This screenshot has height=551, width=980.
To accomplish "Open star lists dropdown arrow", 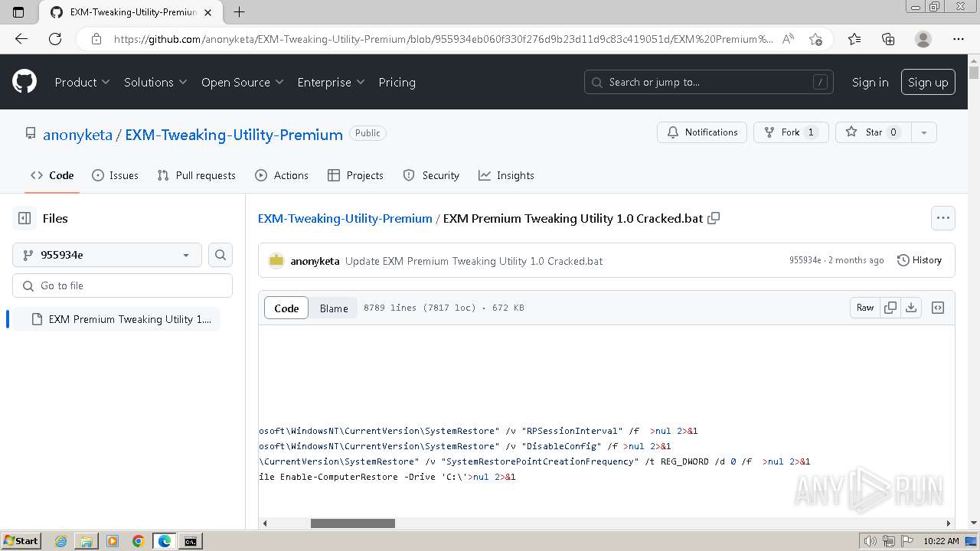I will click(x=924, y=132).
